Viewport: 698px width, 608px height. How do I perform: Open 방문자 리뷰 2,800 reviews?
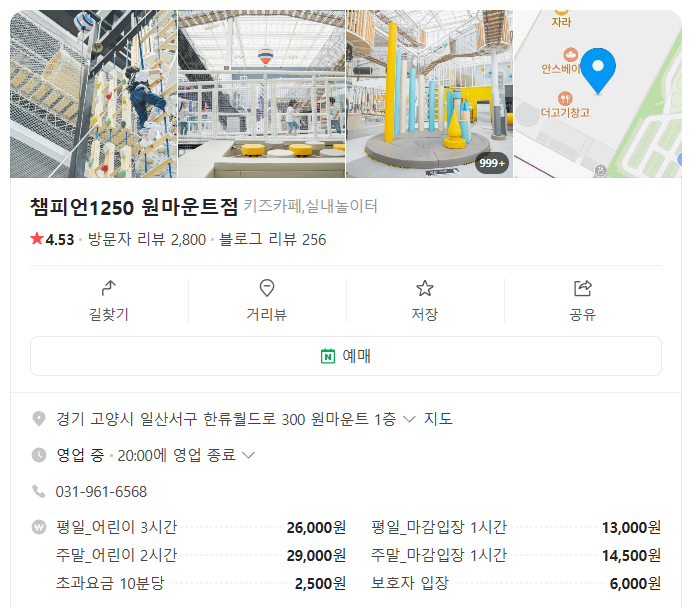tap(147, 239)
